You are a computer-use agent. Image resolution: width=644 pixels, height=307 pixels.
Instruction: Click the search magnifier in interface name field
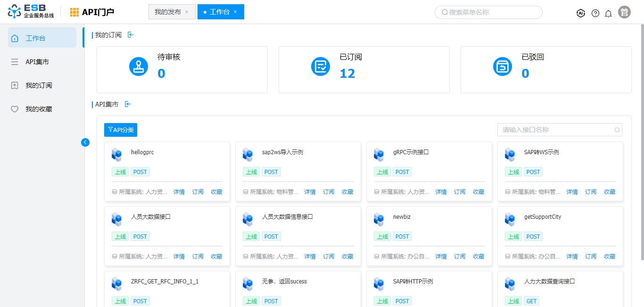click(617, 130)
